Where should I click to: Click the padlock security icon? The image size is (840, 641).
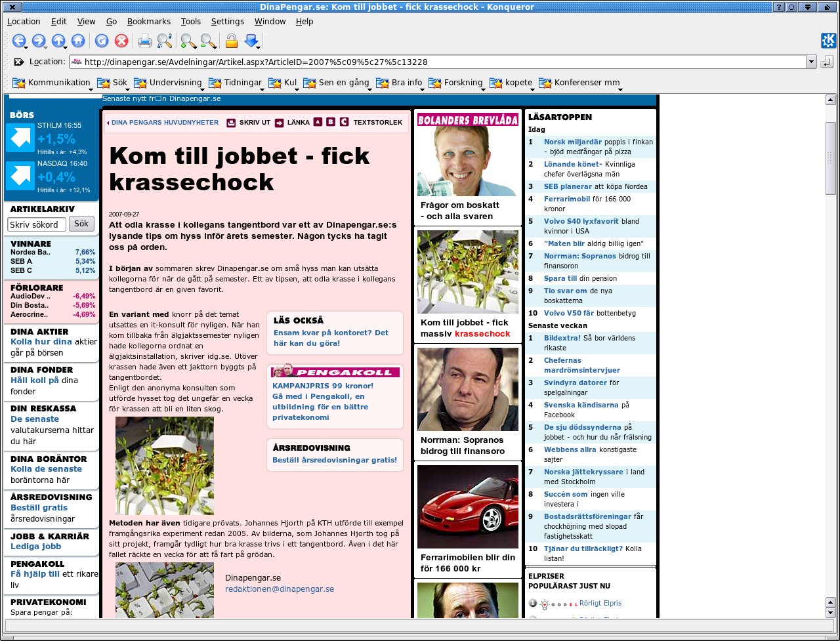231,41
